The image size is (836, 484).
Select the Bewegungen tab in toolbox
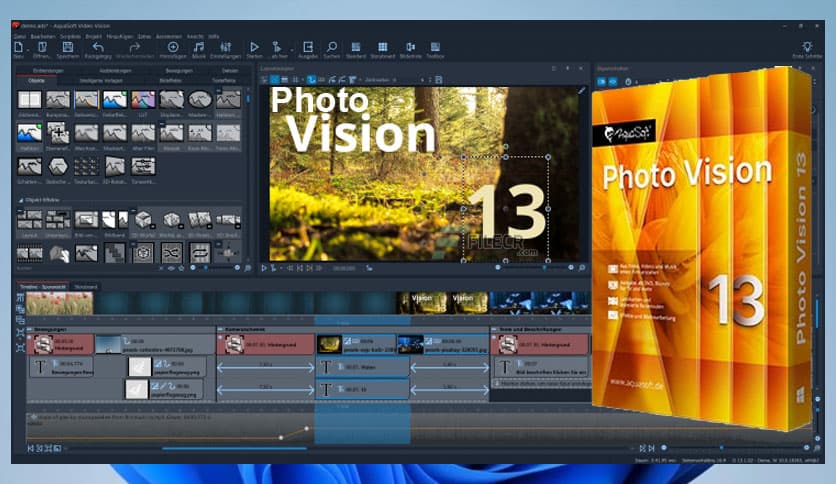click(x=181, y=71)
